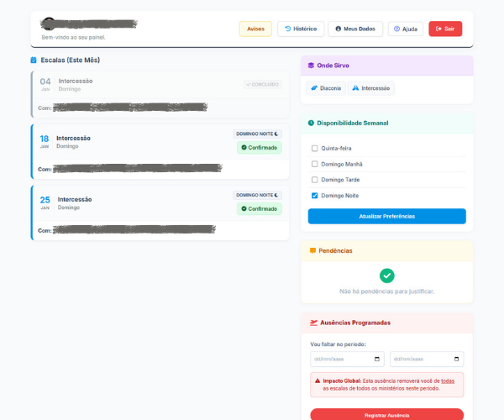504x420 pixels.
Task: Open Meus Dados from the header
Action: coord(355,29)
